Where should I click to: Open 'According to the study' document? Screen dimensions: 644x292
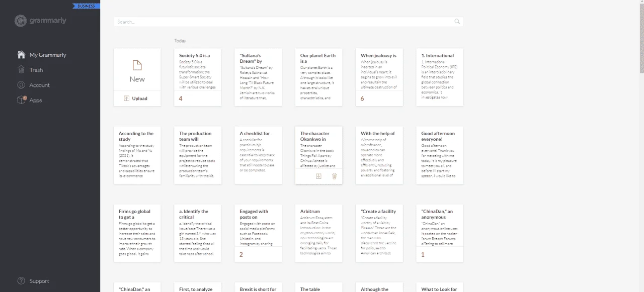pyautogui.click(x=137, y=155)
